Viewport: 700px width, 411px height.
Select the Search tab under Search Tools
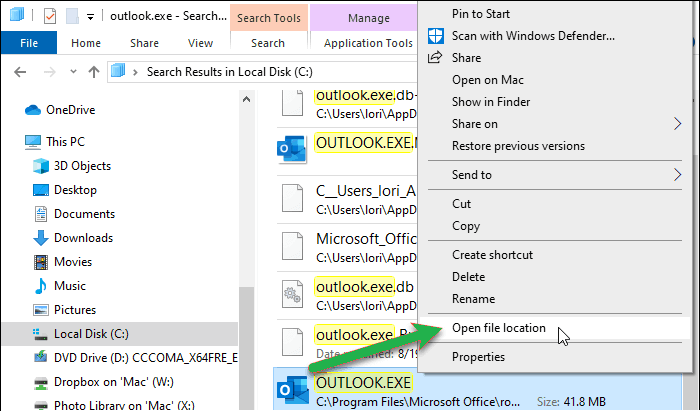[268, 43]
